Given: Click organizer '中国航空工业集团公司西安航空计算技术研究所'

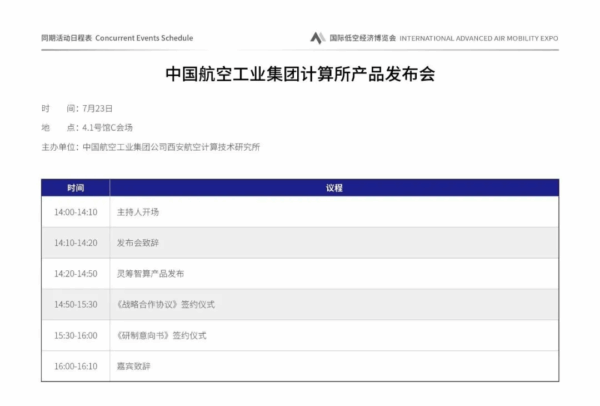Looking at the screenshot, I should (171, 147).
